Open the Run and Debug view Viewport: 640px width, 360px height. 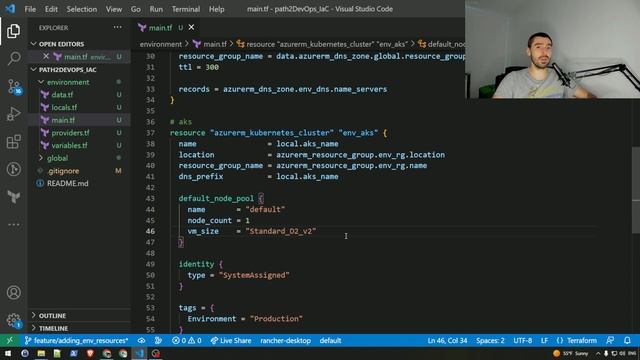tap(13, 114)
